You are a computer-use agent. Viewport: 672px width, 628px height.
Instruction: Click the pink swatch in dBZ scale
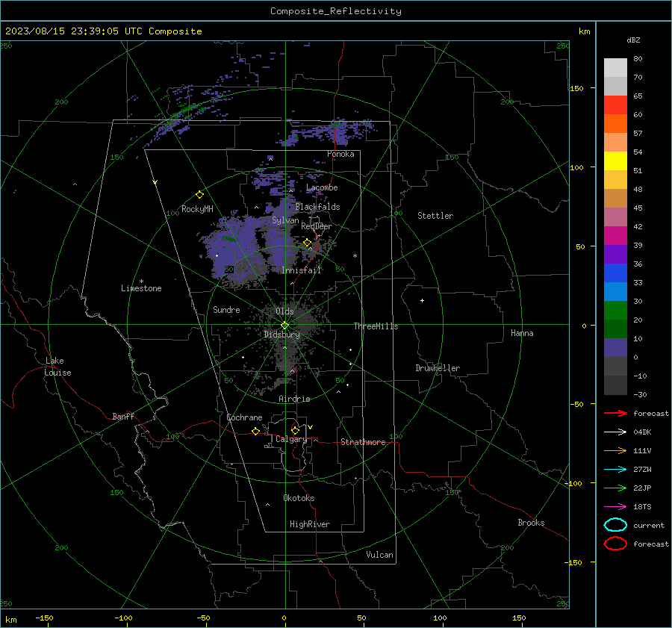pos(615,217)
